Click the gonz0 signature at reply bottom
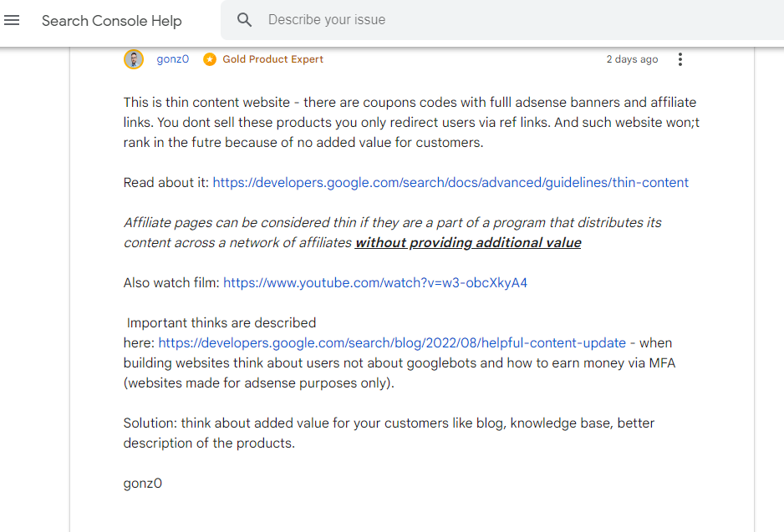Viewport: 784px width, 532px height. click(x=142, y=483)
